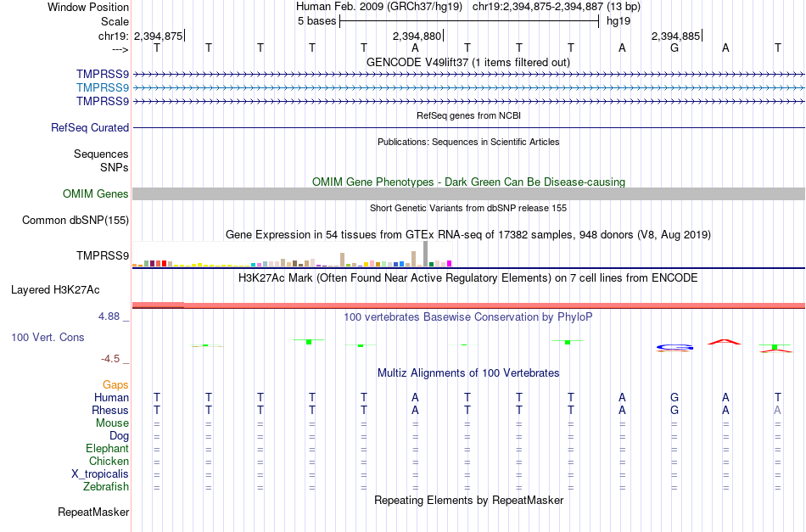Click the 2,394,880 coordinate marker
The width and height of the screenshot is (806, 532).
pos(417,36)
